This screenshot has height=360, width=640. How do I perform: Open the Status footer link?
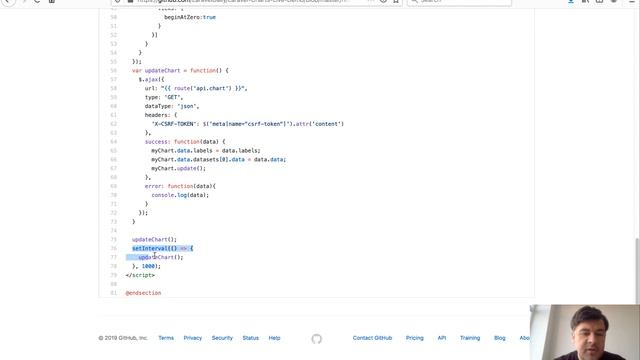click(251, 338)
